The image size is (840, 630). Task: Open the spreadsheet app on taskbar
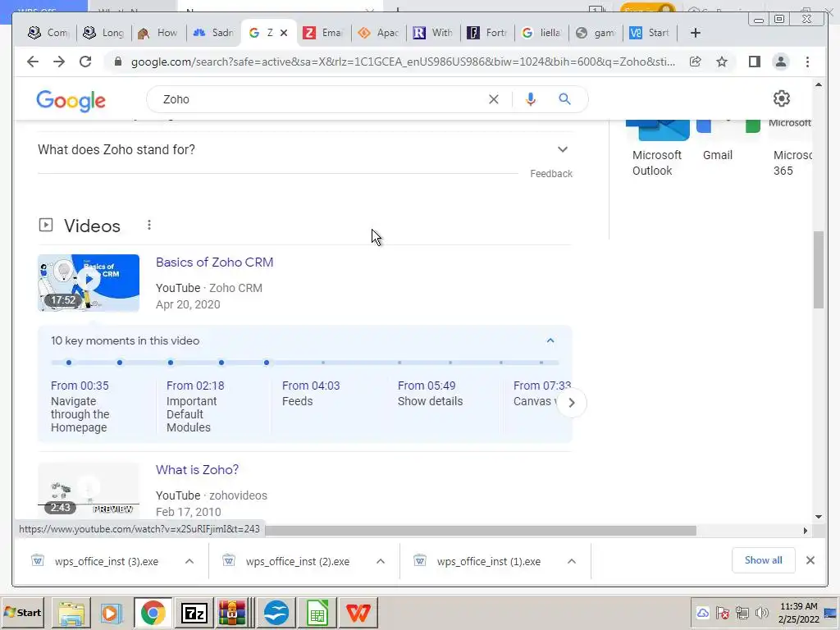tap(317, 612)
